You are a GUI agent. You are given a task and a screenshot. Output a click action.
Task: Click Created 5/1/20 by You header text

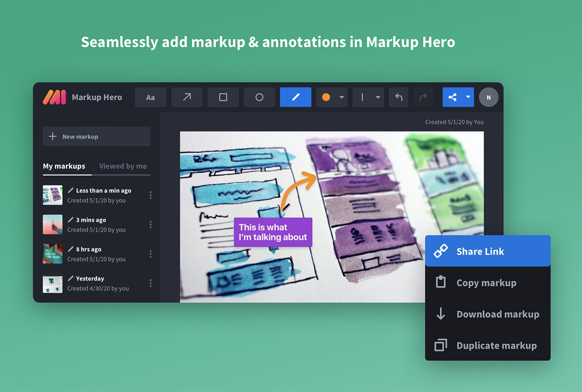click(x=454, y=122)
